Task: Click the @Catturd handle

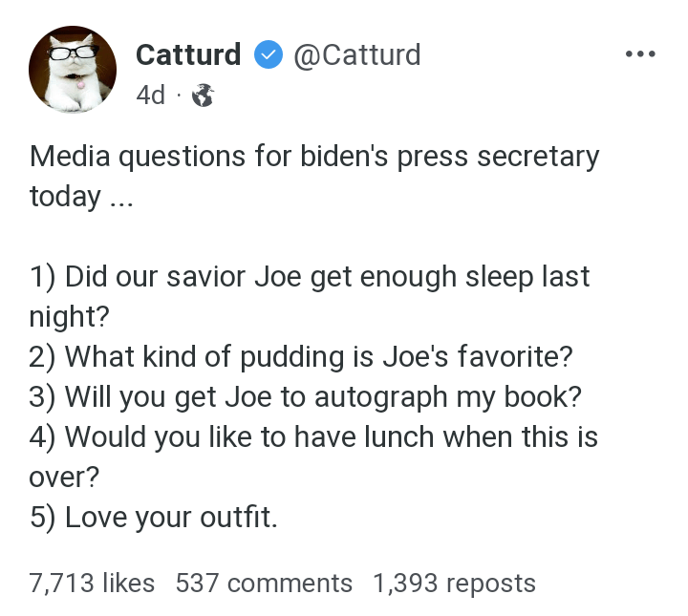Action: tap(355, 54)
